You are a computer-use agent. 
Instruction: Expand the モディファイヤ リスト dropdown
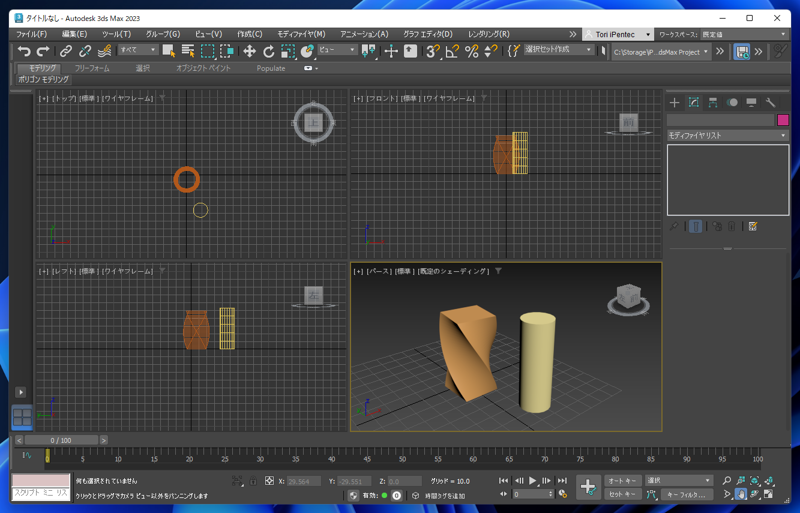click(x=728, y=135)
